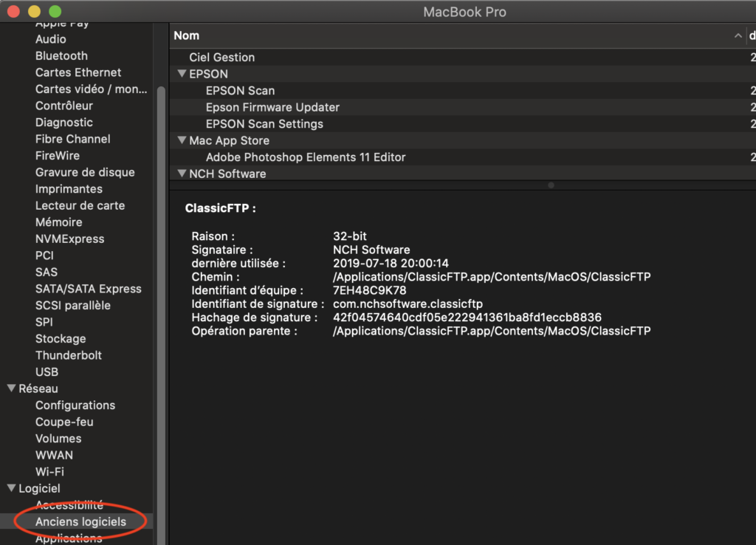The width and height of the screenshot is (756, 545).
Task: Open Gravure de disque entry
Action: 85,172
